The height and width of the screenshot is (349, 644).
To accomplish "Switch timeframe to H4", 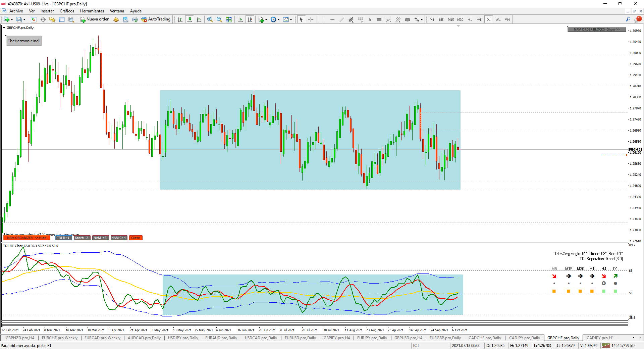I will pyautogui.click(x=479, y=19).
